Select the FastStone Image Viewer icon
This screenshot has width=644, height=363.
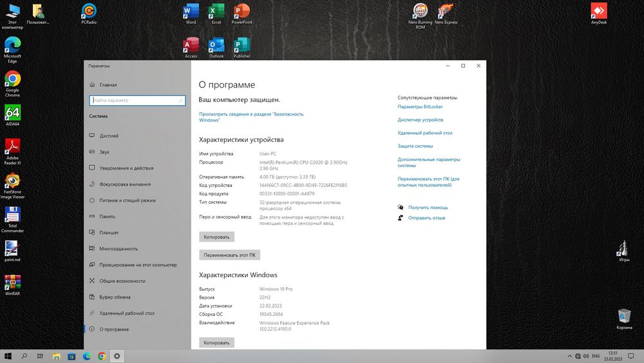12,186
